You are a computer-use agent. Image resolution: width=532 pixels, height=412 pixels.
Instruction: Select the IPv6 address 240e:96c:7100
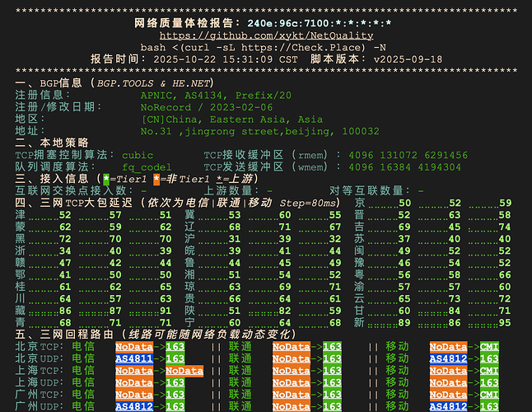[288, 23]
